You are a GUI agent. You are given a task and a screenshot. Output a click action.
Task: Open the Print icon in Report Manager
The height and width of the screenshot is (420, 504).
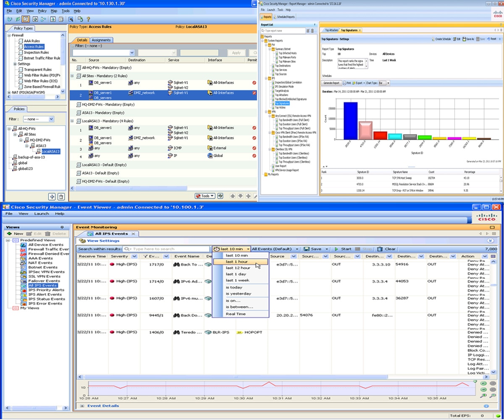tap(346, 82)
